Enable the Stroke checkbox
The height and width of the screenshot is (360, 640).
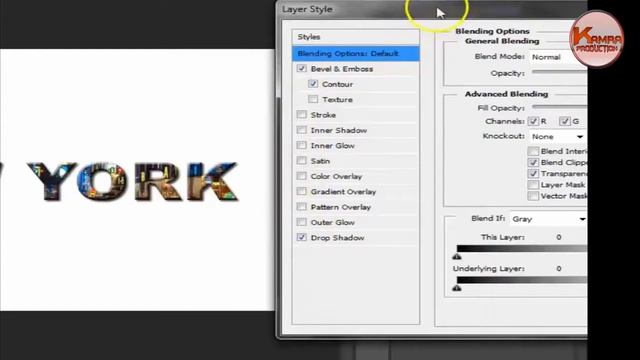tap(302, 115)
